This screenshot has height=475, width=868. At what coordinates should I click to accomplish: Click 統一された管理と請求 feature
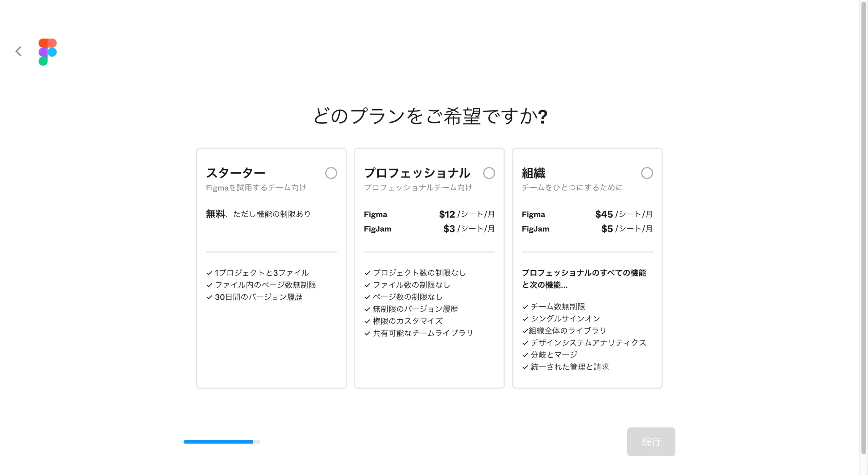pyautogui.click(x=570, y=367)
